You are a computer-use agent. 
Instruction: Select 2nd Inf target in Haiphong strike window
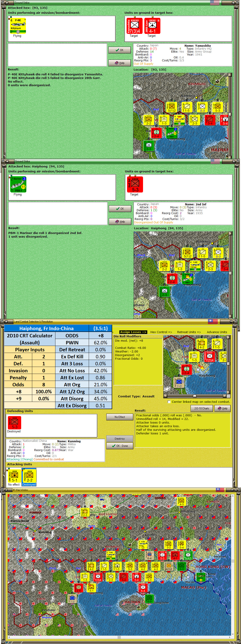click(x=135, y=185)
